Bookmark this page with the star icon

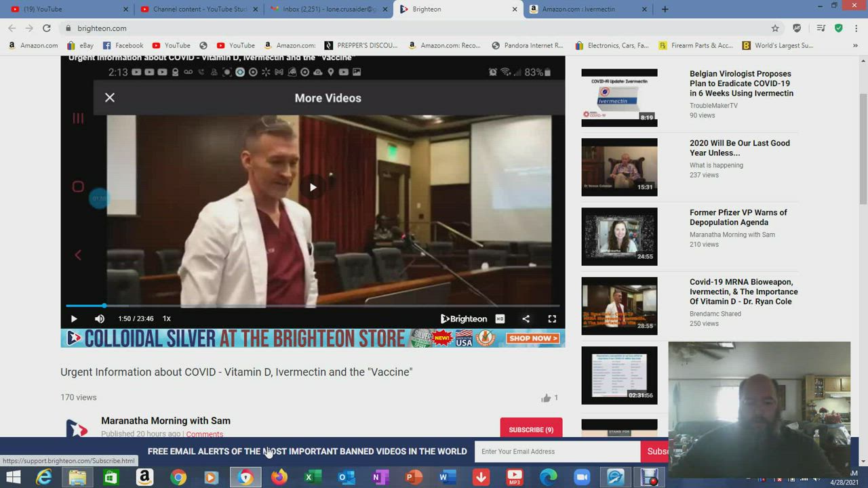click(x=775, y=28)
